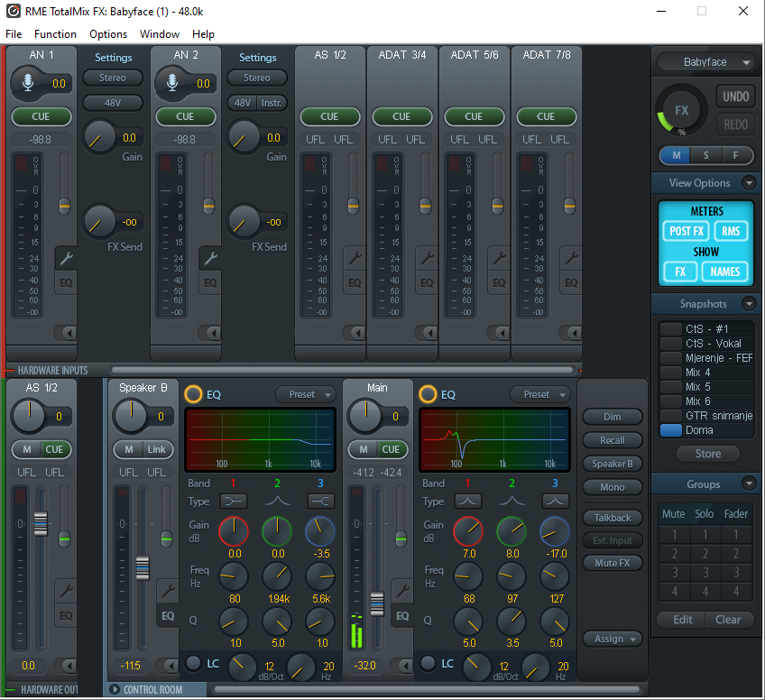Open Main channel settings wrench
The height and width of the screenshot is (700, 765).
point(402,591)
